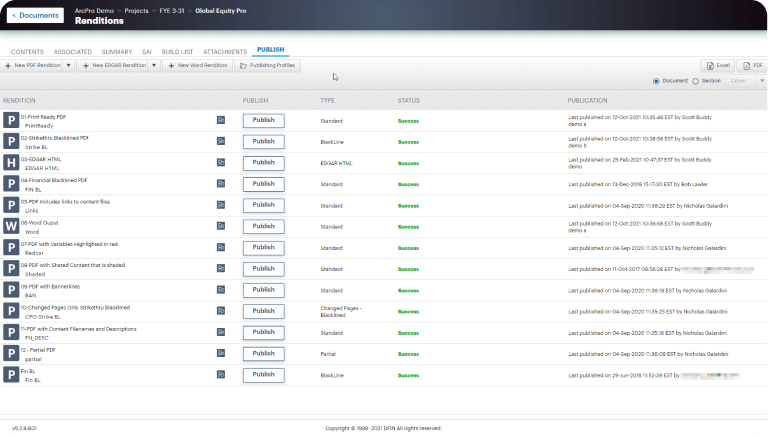Click the P icon of 02-Strikethru Blacklined PDF
Image resolution: width=768 pixels, height=437 pixels.
click(11, 141)
